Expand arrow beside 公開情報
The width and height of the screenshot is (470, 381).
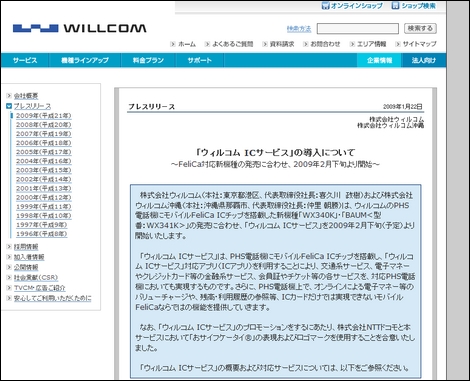[9, 267]
